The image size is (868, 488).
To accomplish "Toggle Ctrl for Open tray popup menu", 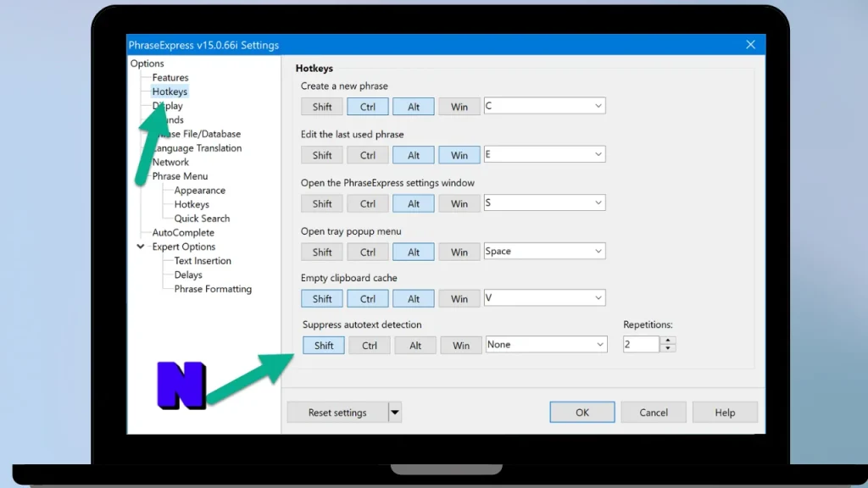I will click(368, 252).
